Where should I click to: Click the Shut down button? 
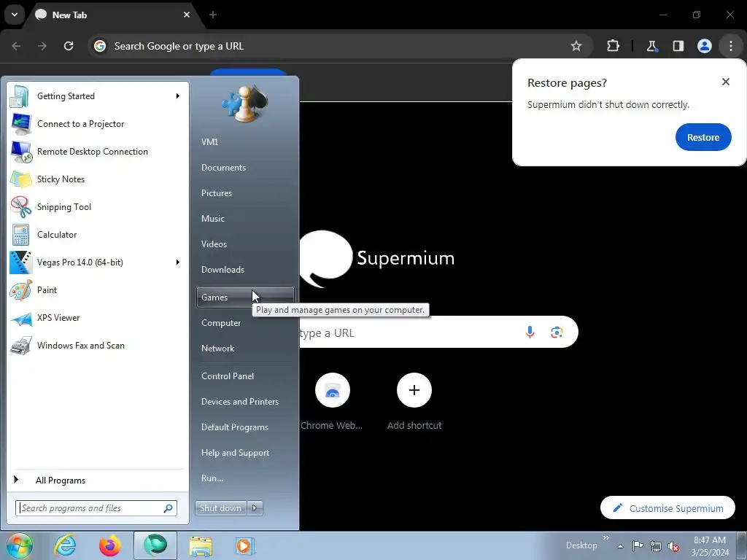pos(220,508)
